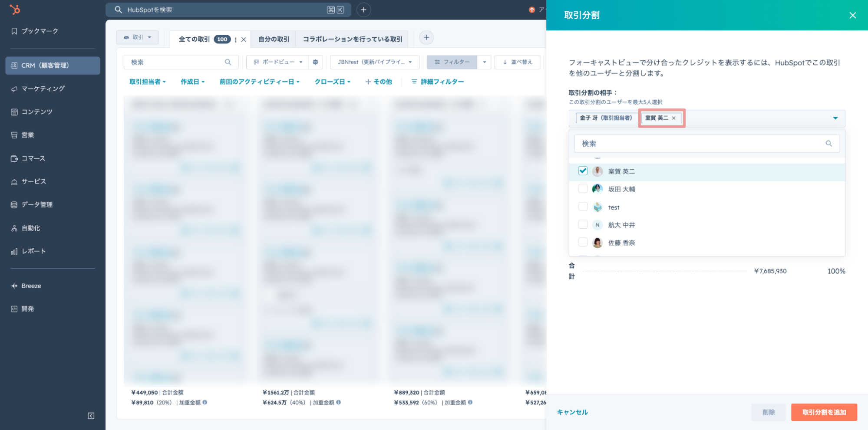868x430 pixels.
Task: Click the 詳細フィルター link
Action: tap(438, 82)
